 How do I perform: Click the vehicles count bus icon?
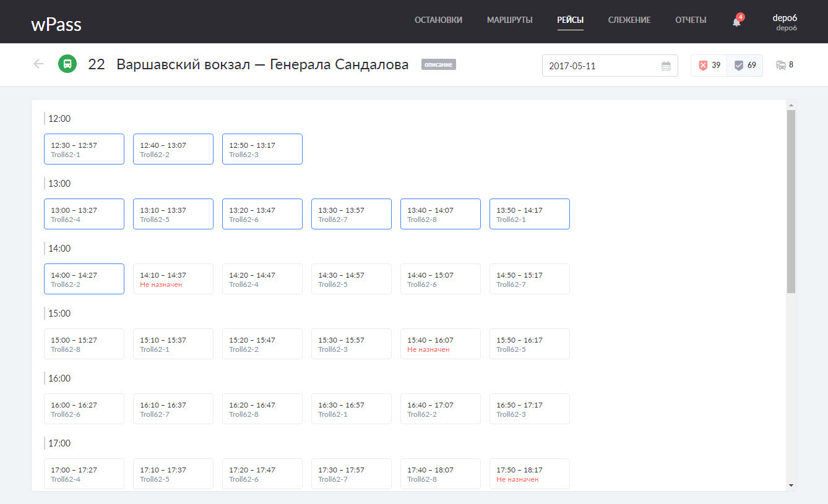point(781,65)
